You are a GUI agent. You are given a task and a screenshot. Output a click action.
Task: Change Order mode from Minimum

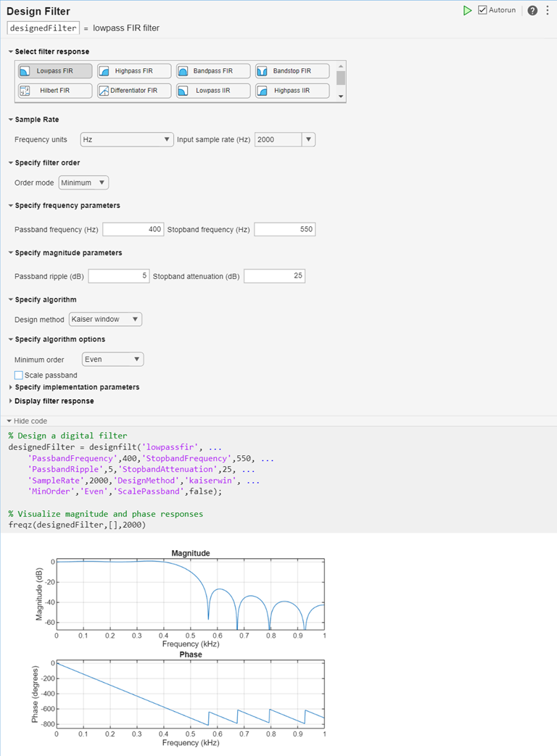tap(83, 183)
